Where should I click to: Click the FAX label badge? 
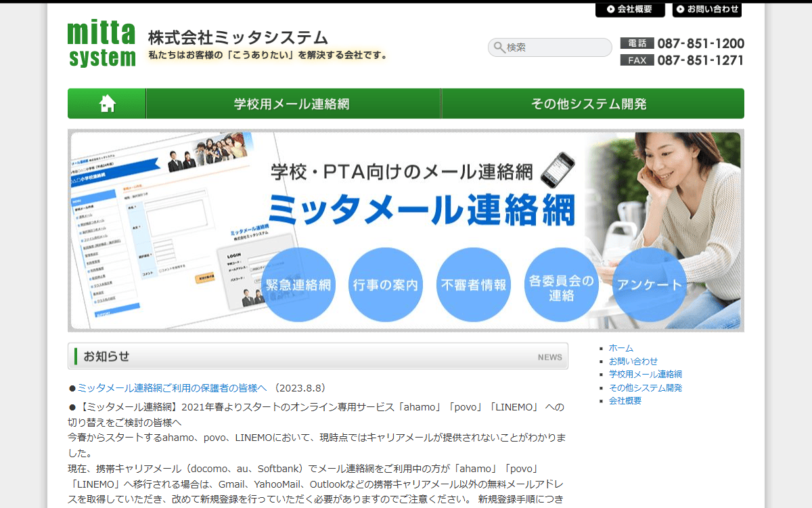click(637, 60)
